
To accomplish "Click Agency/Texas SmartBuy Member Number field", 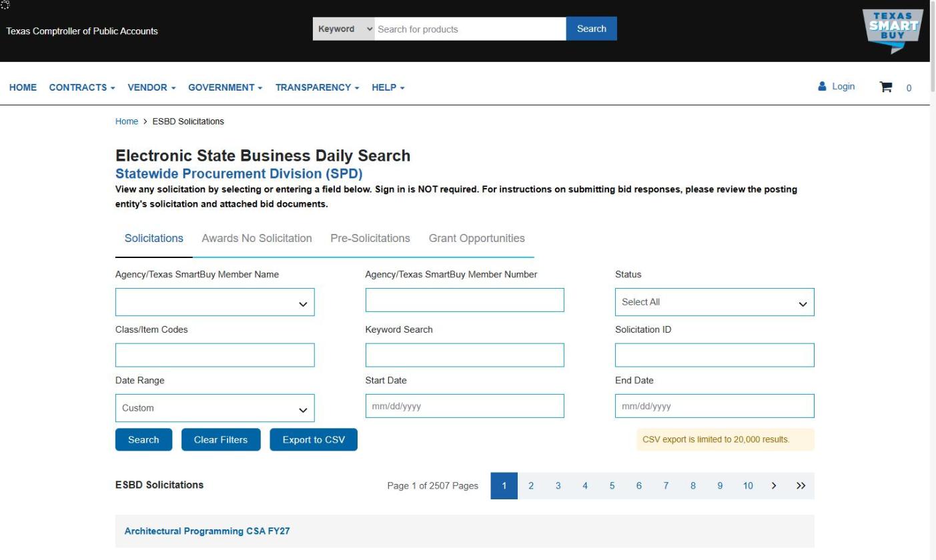I will click(464, 300).
